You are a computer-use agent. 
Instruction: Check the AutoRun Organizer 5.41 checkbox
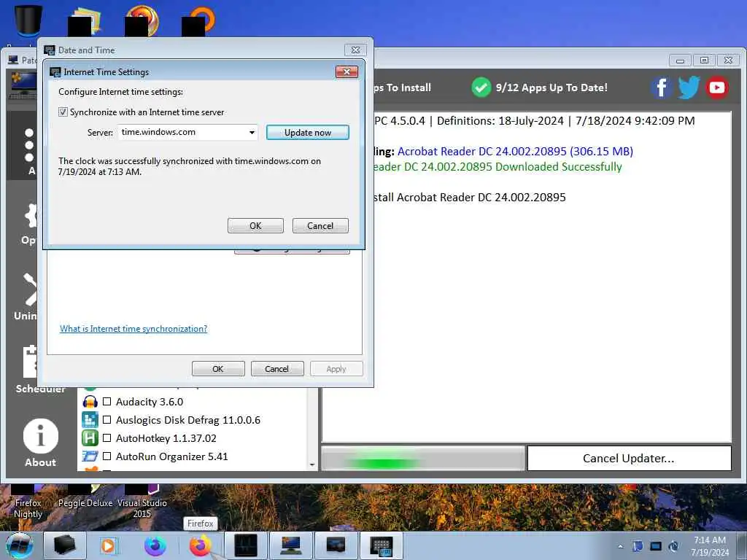coord(107,456)
